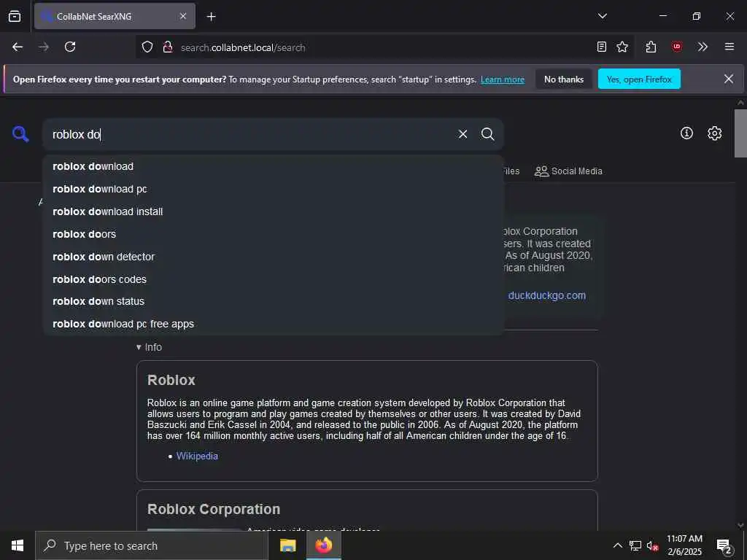
Task: View site security lock info
Action: [167, 47]
